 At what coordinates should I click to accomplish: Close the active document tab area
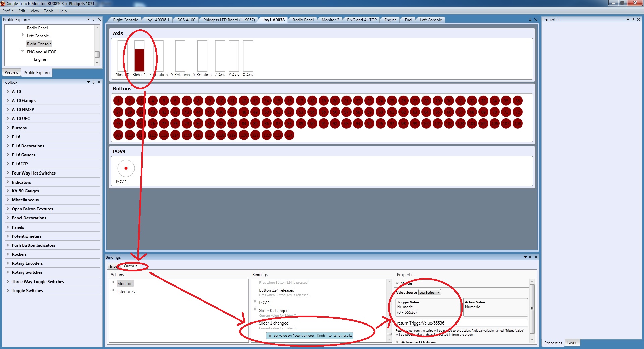point(536,20)
